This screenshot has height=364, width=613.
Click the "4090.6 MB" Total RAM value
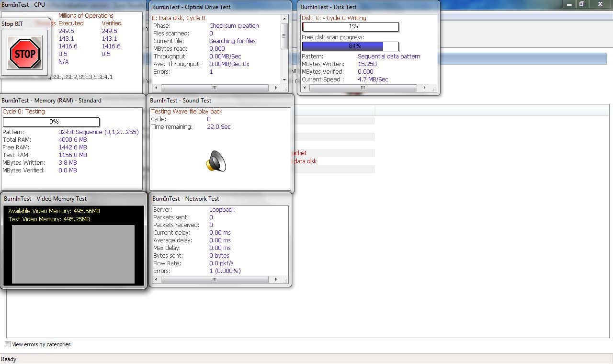[73, 140]
